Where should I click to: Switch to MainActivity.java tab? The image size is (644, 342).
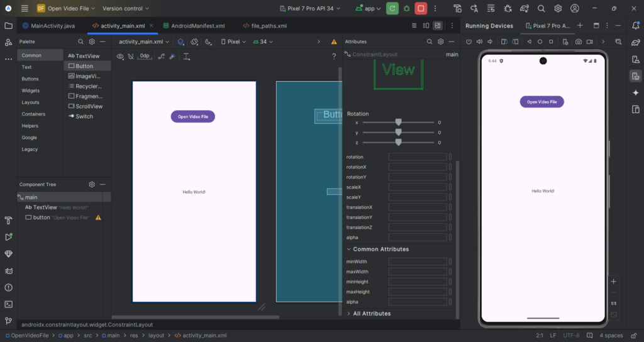(x=48, y=25)
